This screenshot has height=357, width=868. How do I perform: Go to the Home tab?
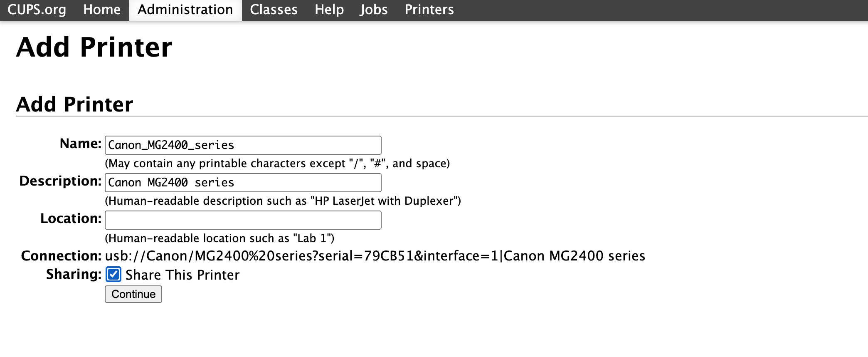point(102,10)
